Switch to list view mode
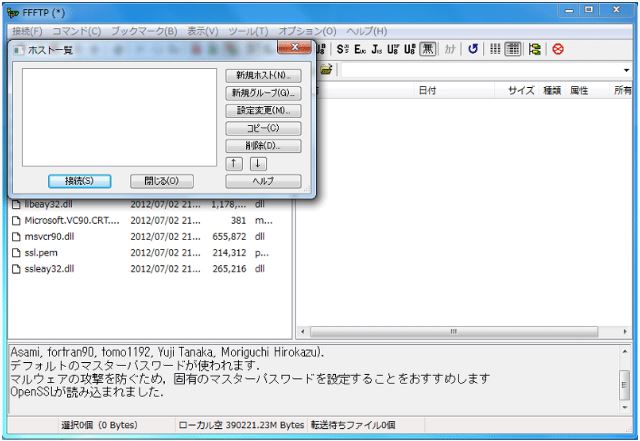This screenshot has width=640, height=441. point(495,48)
